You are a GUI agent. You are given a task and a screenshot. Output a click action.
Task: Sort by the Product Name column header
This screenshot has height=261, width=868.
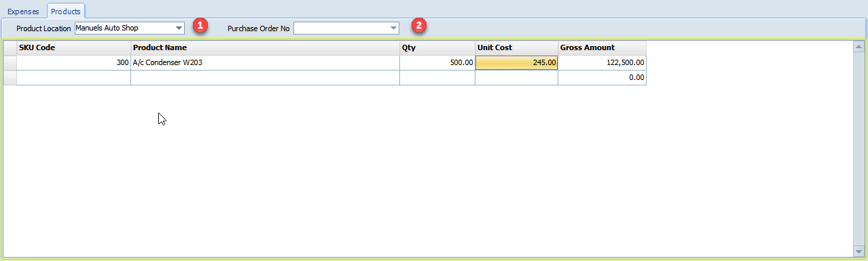[x=266, y=47]
